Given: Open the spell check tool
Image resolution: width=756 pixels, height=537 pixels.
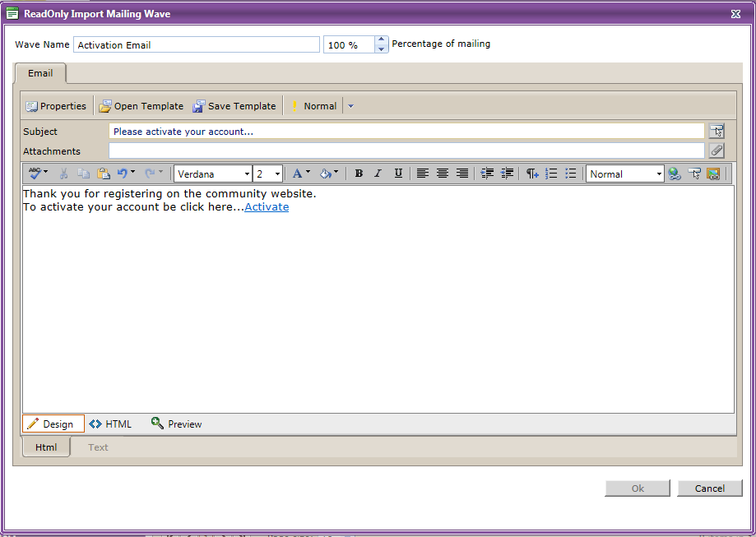Looking at the screenshot, I should (35, 173).
